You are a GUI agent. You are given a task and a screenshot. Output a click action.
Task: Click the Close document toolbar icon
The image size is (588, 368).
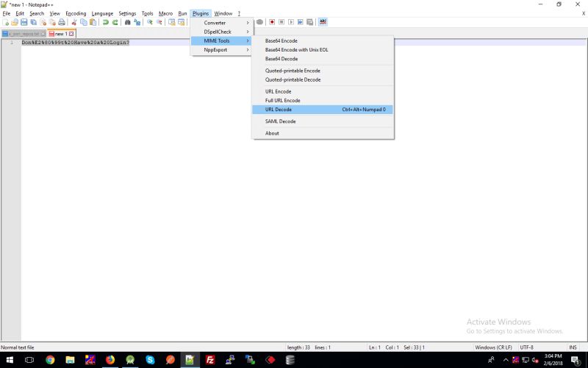(x=43, y=22)
